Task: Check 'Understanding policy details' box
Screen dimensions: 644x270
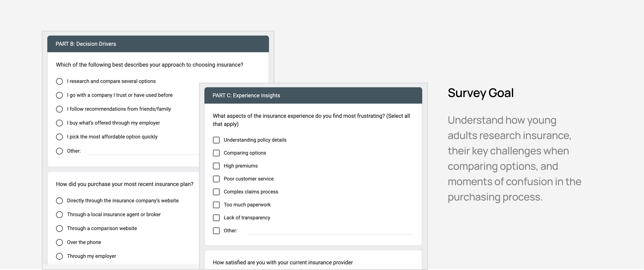Action: [x=216, y=140]
